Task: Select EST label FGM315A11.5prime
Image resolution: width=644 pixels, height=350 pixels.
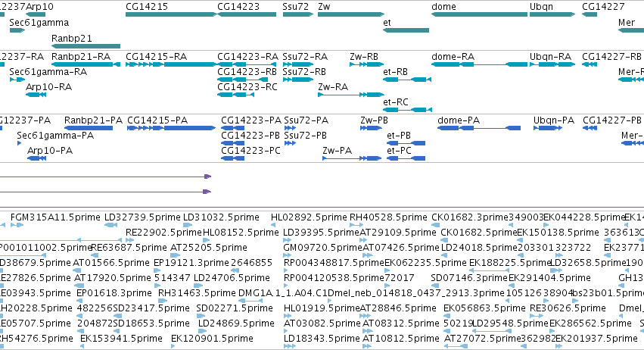Action: click(55, 217)
